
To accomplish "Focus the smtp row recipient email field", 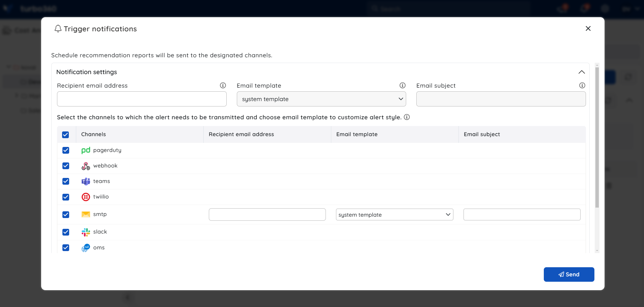I will [267, 215].
